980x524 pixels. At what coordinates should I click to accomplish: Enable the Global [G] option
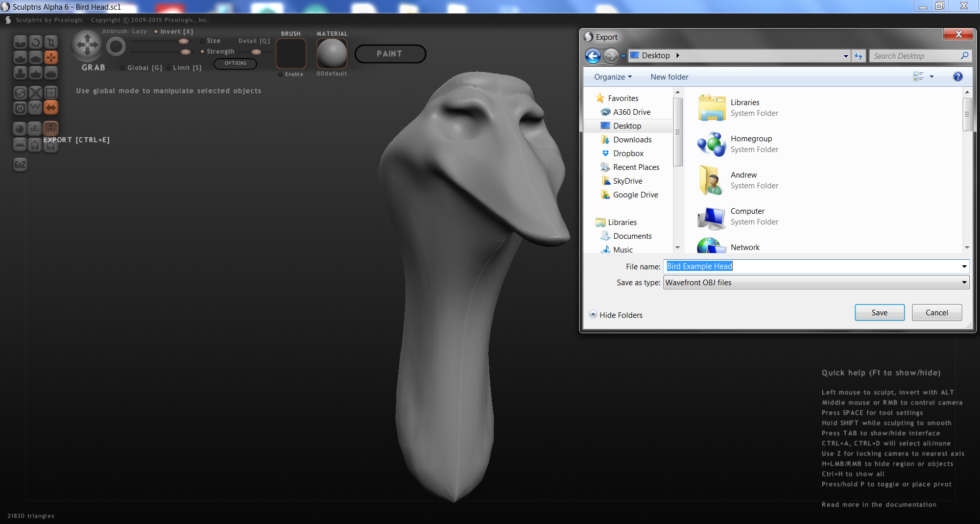click(141, 68)
